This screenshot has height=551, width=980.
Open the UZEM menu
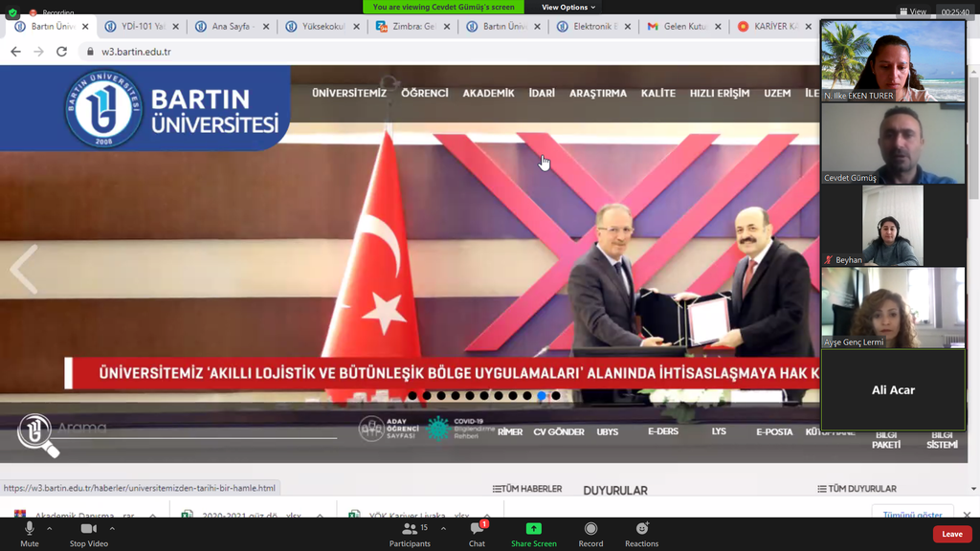(777, 93)
